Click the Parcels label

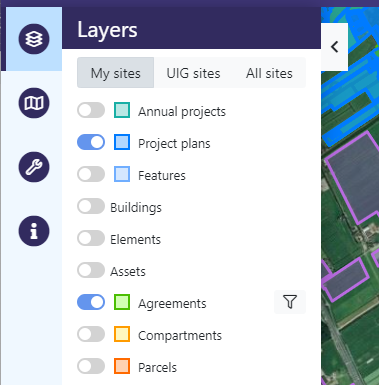coord(157,368)
